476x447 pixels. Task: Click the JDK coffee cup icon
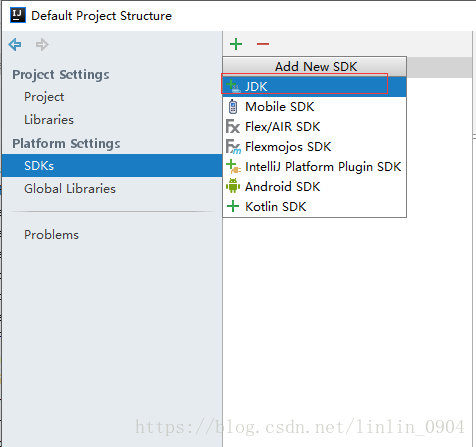233,87
